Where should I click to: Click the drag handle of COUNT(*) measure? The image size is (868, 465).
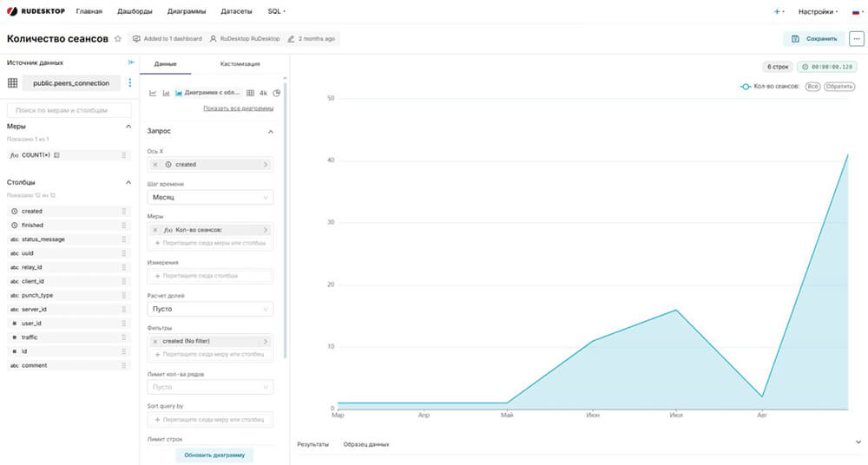pyautogui.click(x=124, y=155)
